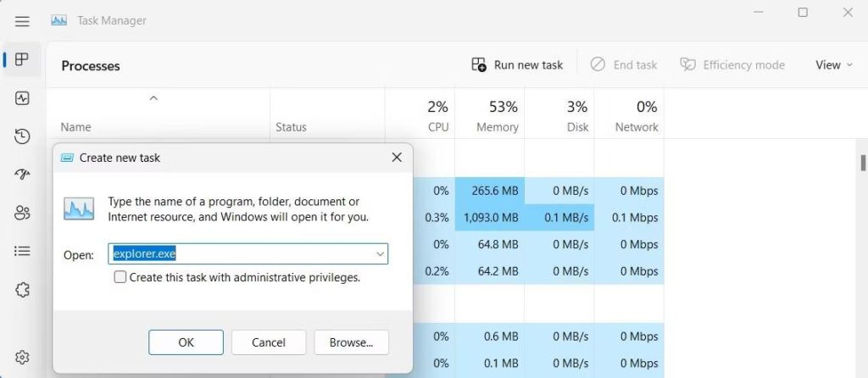This screenshot has width=868, height=378.
Task: Switch to Users page icon
Action: pos(23,213)
